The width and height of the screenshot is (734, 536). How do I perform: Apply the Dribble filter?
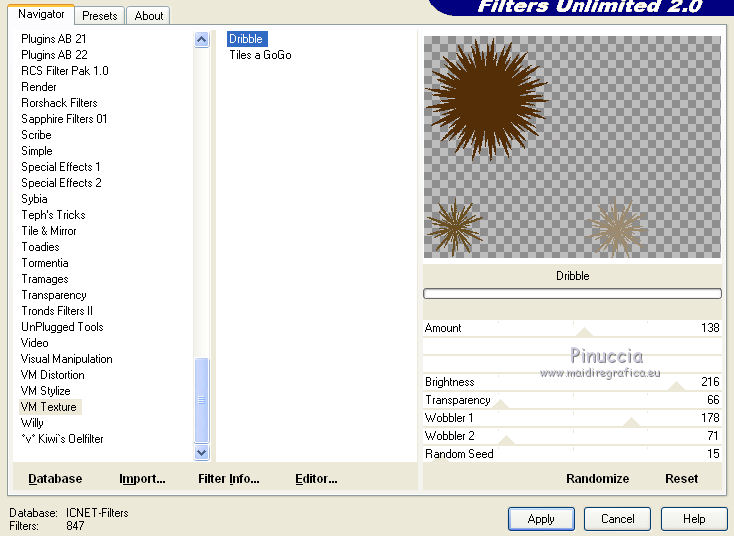pos(541,519)
